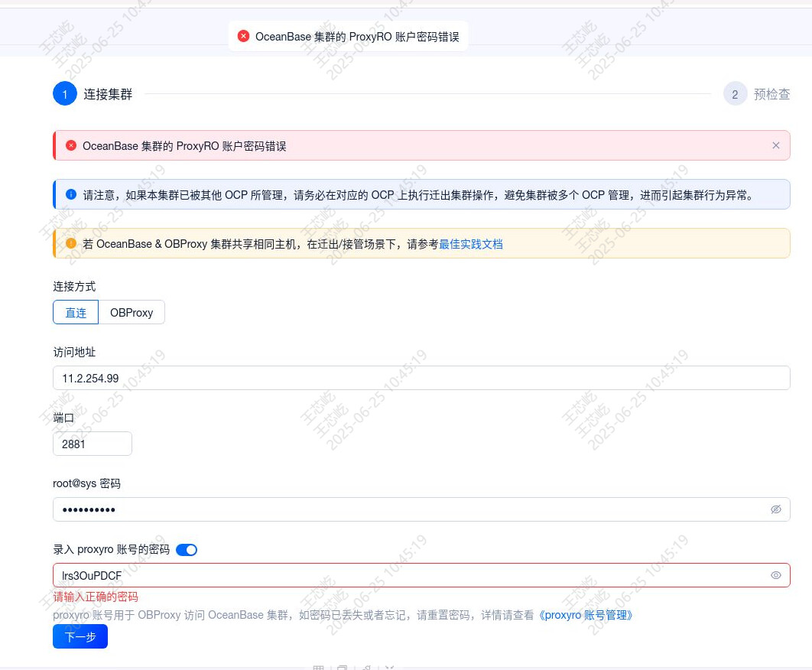Open the 《proxyro 账号管理》 link
This screenshot has height=670, width=812.
pos(585,615)
